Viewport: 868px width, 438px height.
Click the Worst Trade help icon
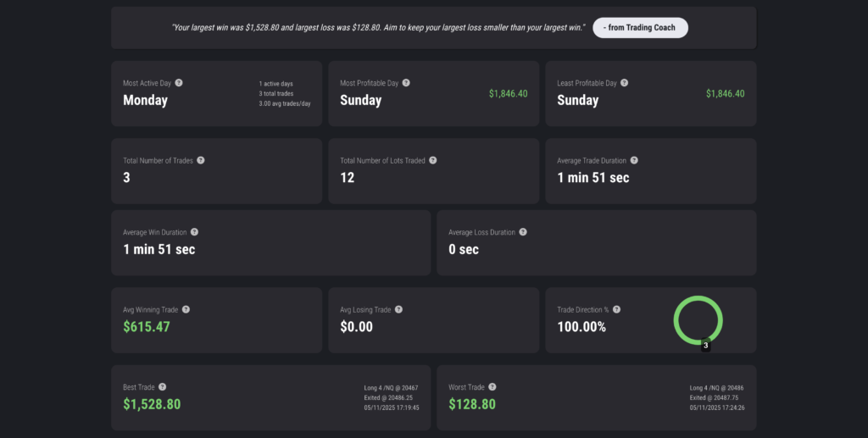[x=492, y=387]
